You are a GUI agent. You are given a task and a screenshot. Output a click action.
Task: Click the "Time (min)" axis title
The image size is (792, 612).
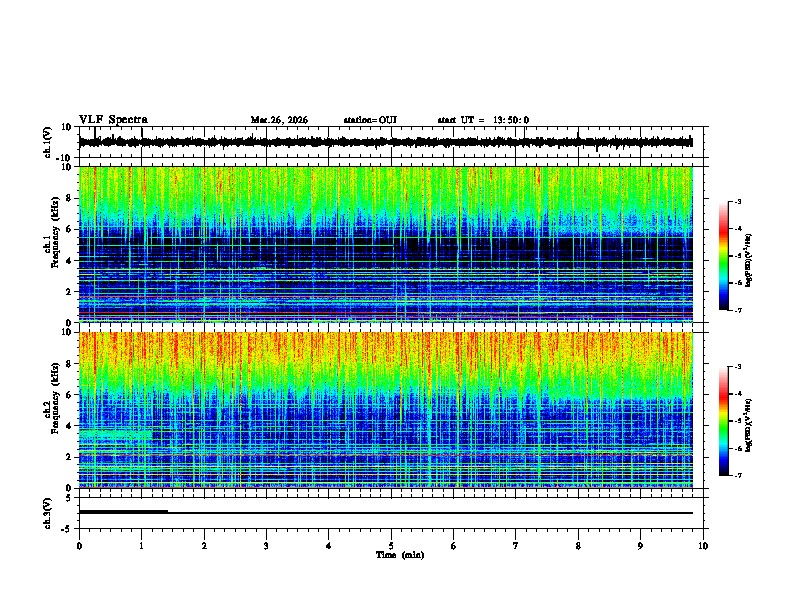[400, 555]
